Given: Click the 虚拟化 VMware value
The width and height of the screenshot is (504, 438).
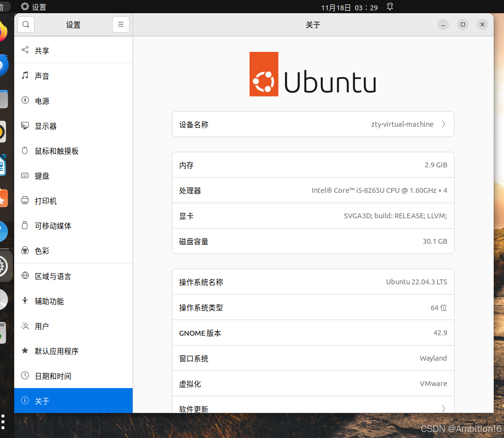Looking at the screenshot, I should (433, 384).
